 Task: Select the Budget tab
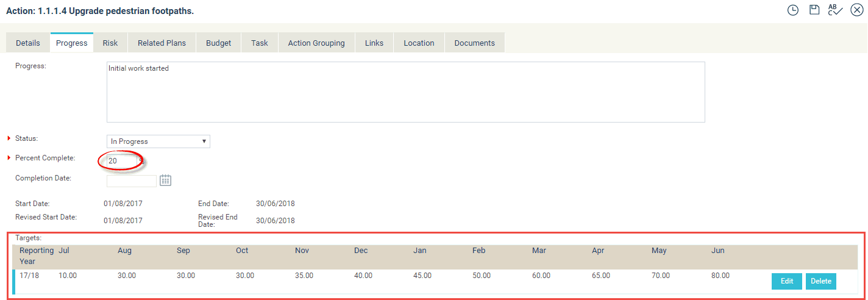click(x=219, y=43)
